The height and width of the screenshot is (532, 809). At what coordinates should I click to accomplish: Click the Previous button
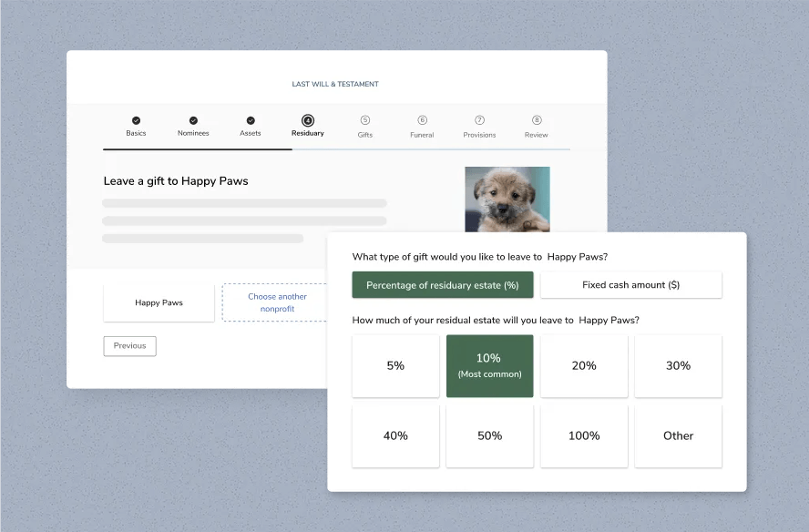[x=129, y=345]
